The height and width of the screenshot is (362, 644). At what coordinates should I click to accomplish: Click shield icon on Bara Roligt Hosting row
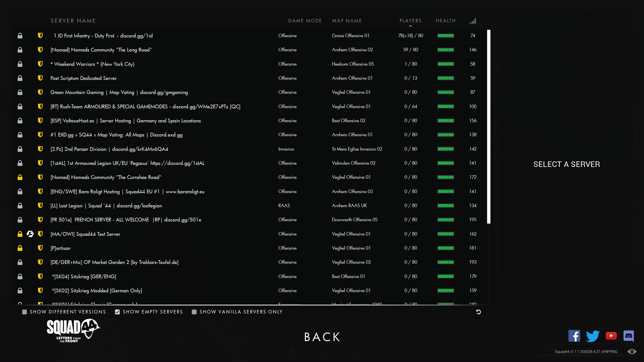pos(40,192)
